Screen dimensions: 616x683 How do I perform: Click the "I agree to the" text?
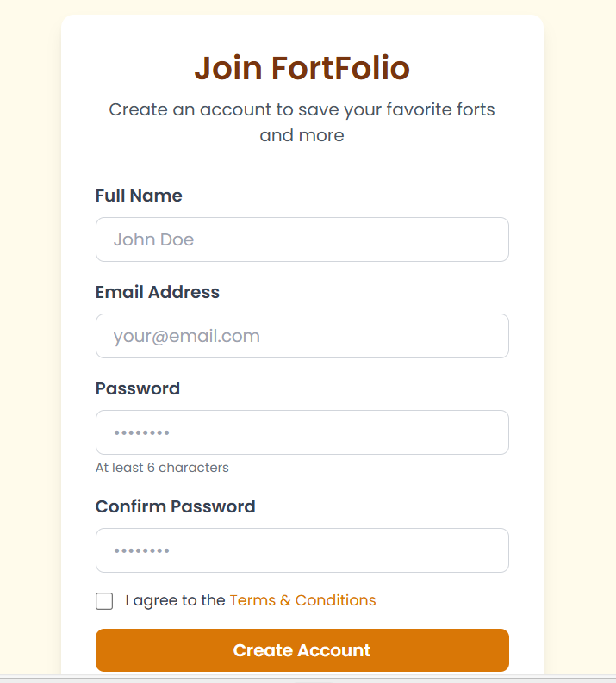[175, 600]
